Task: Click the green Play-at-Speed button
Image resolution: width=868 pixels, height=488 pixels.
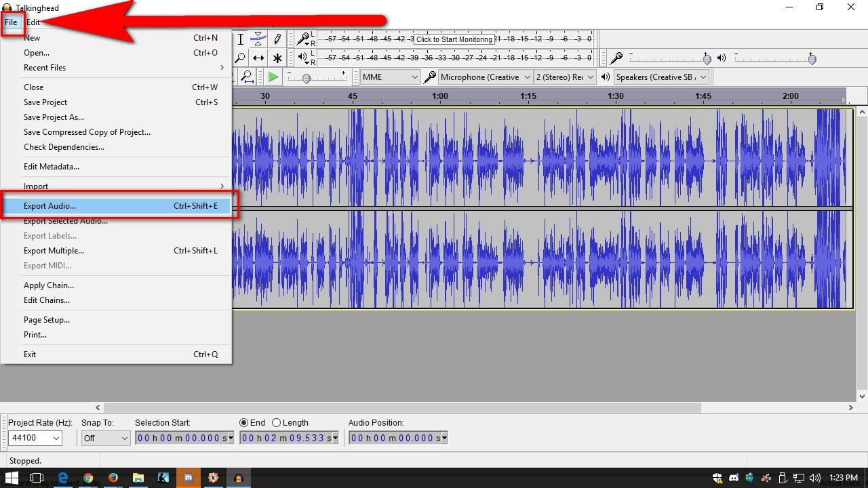Action: pyautogui.click(x=273, y=77)
